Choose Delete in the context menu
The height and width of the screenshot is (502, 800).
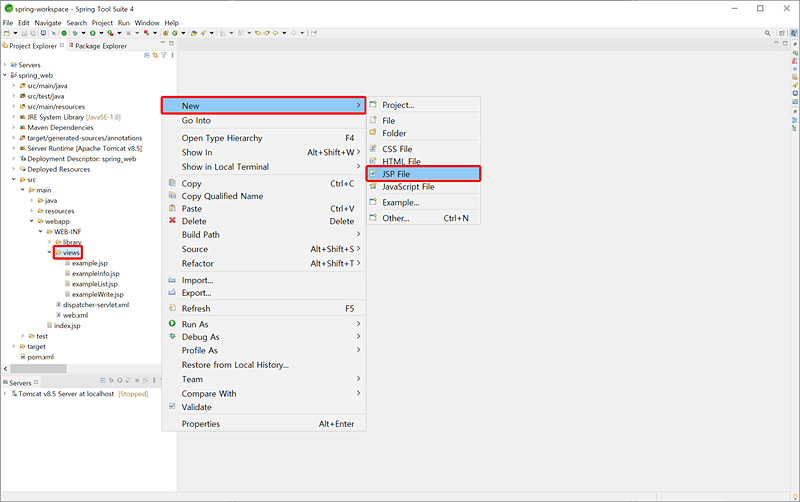tap(264, 221)
